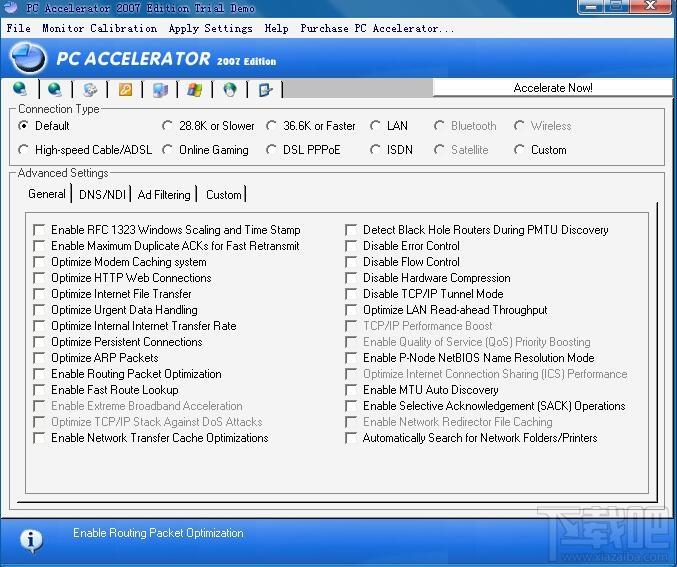Check Enable P-Node NetBIOS Name Resolution Mode
The height and width of the screenshot is (567, 677).
(x=351, y=358)
